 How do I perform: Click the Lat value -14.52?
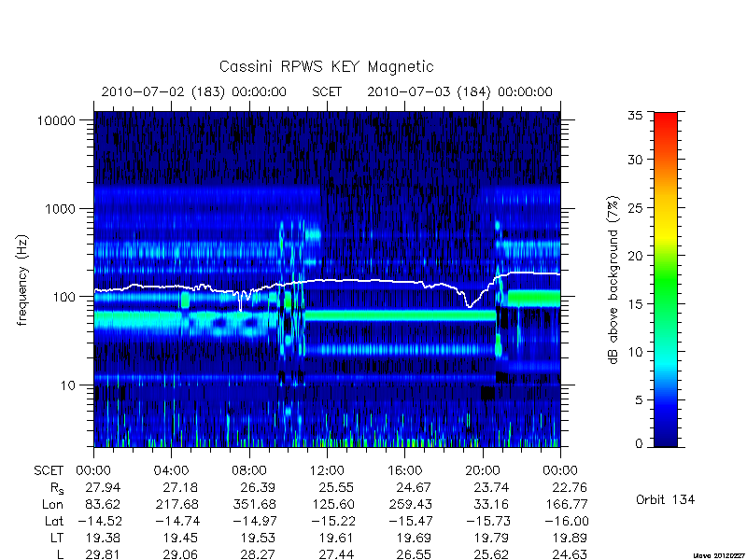point(100,521)
